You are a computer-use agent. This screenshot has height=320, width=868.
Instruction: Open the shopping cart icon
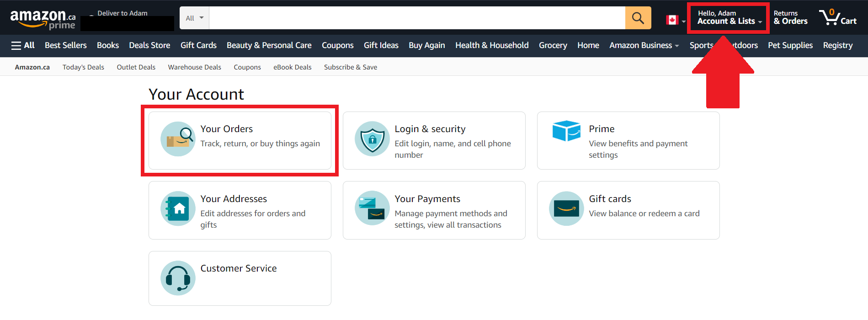(837, 17)
